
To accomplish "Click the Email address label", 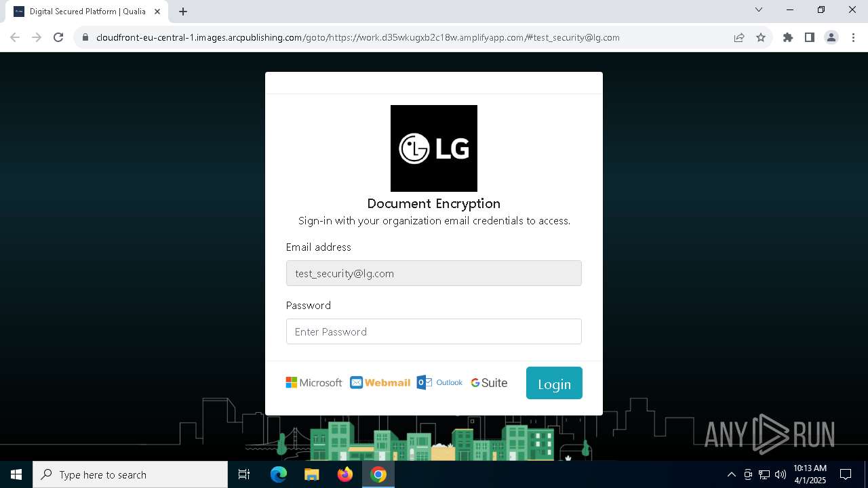I will point(319,247).
